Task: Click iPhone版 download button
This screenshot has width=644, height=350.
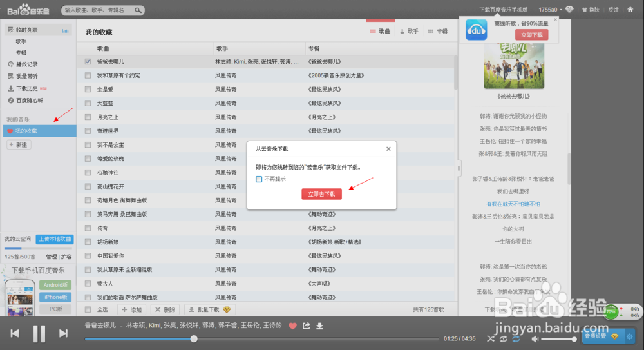Action: tap(55, 297)
